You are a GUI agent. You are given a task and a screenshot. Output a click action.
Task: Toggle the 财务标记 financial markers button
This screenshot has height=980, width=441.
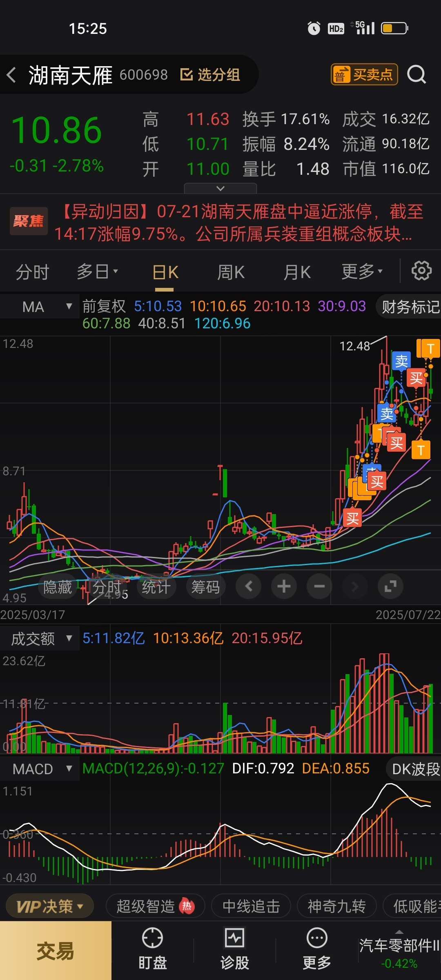pos(409,307)
